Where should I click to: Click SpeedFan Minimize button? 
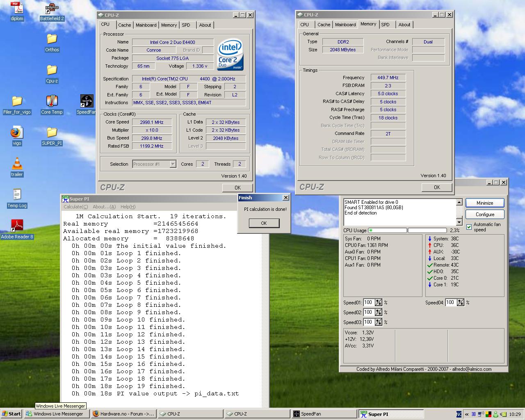(485, 203)
